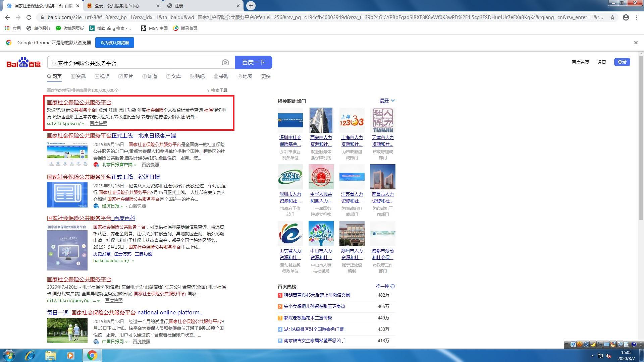Switch to 图片 search tab
644x362 pixels.
coord(126,76)
